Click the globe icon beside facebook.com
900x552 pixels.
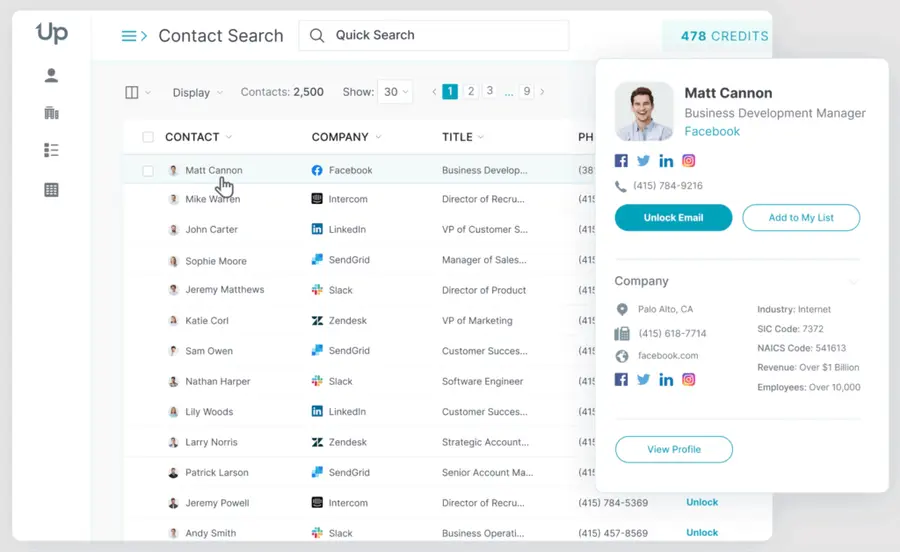[x=622, y=356]
